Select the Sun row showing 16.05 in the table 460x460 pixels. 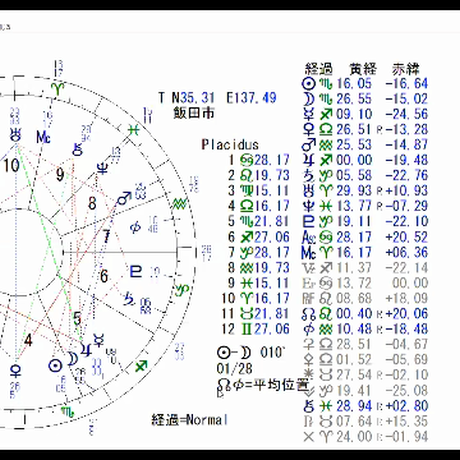click(365, 83)
